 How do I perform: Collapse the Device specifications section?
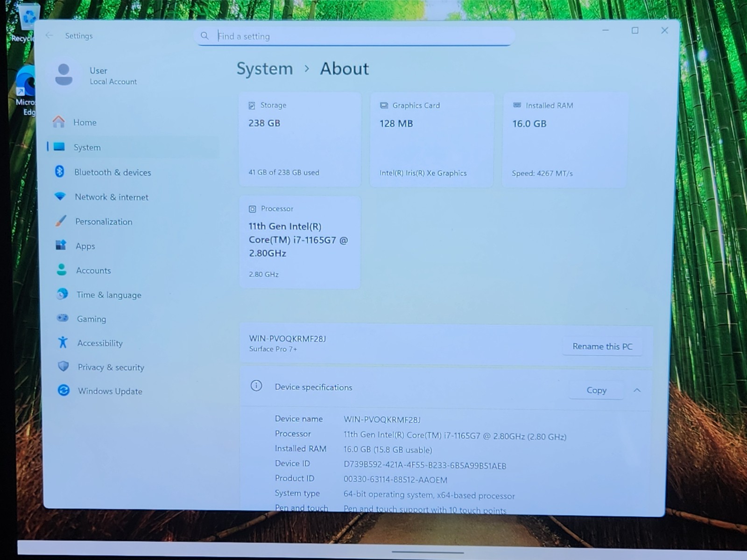coord(637,390)
